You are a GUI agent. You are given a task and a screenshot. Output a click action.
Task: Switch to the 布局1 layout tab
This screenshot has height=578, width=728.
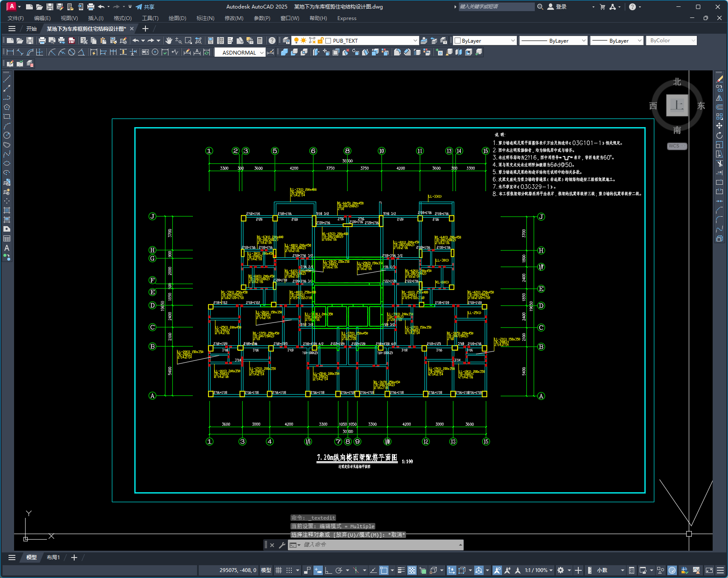pyautogui.click(x=53, y=558)
